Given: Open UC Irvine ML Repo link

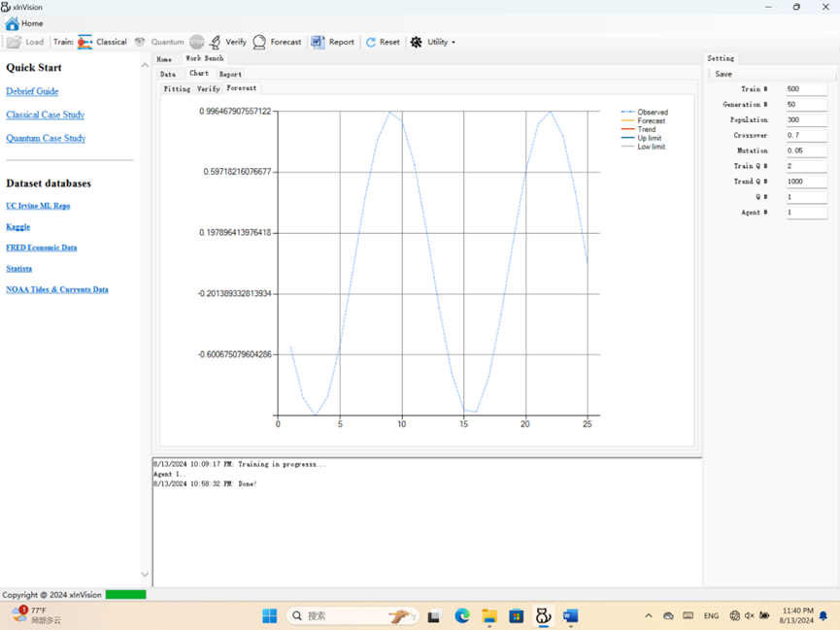Looking at the screenshot, I should [38, 206].
